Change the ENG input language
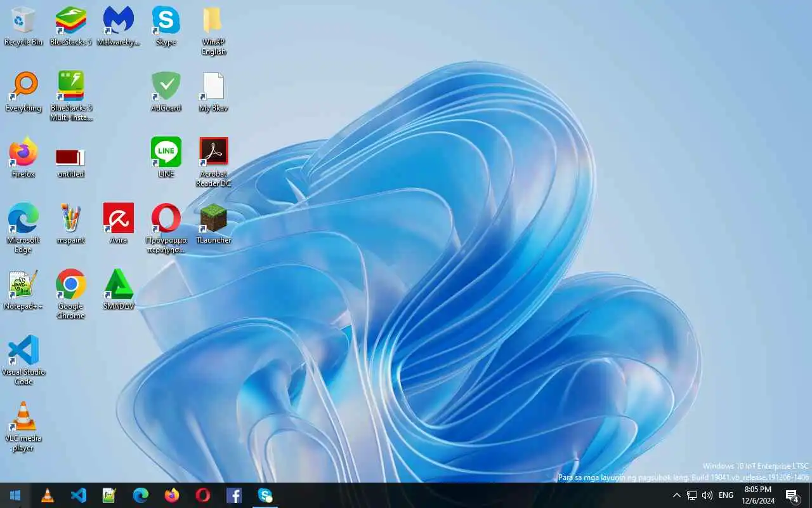 coord(726,495)
